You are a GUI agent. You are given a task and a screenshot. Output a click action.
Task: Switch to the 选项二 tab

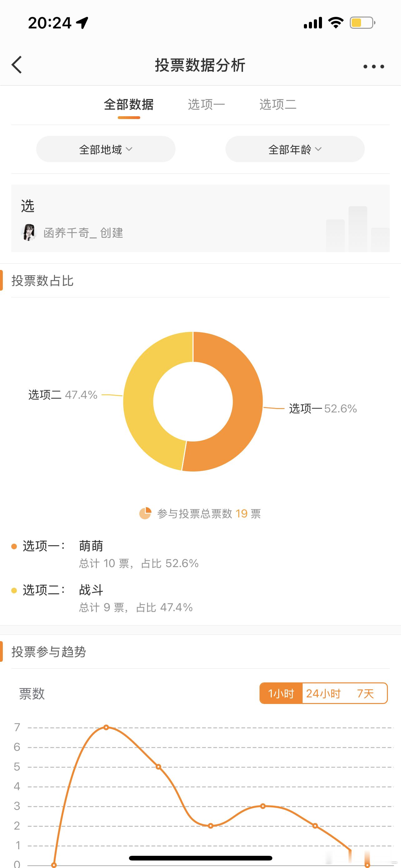[277, 104]
